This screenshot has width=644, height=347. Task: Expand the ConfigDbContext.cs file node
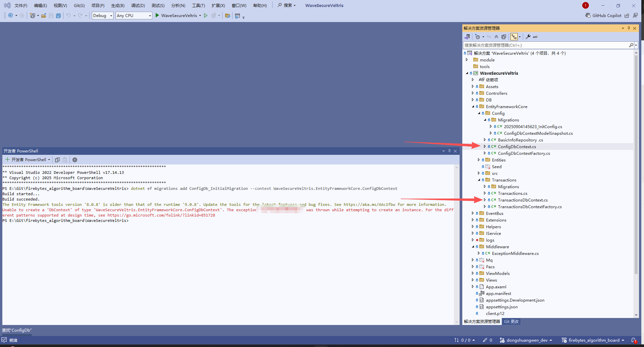tap(485, 146)
